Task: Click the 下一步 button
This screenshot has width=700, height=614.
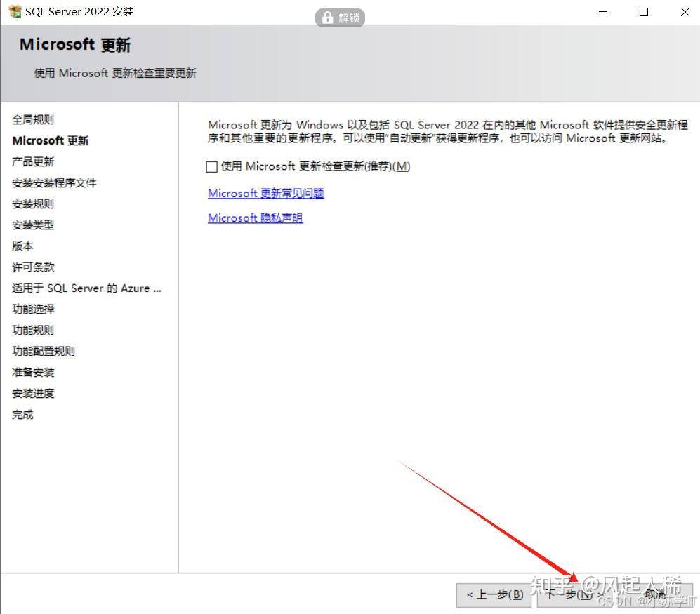Action: (573, 593)
